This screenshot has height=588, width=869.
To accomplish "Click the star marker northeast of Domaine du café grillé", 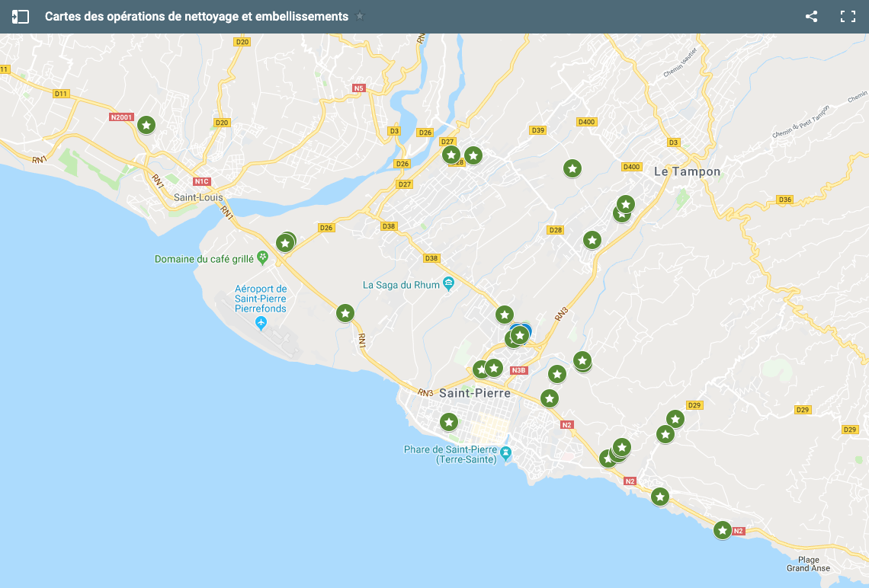I will pyautogui.click(x=285, y=242).
